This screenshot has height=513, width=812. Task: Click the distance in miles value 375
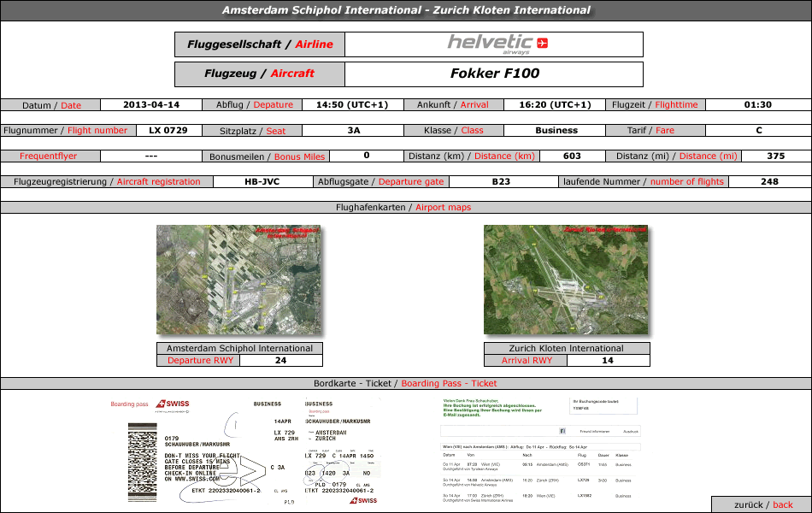click(x=776, y=156)
